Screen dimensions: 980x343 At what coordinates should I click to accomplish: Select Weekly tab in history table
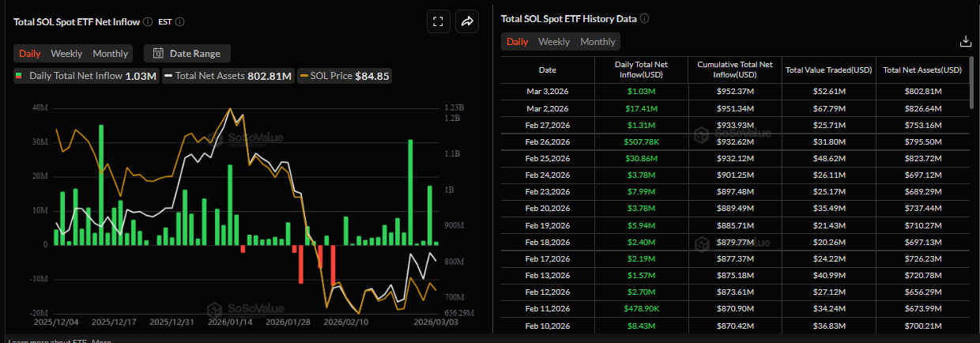pos(554,41)
